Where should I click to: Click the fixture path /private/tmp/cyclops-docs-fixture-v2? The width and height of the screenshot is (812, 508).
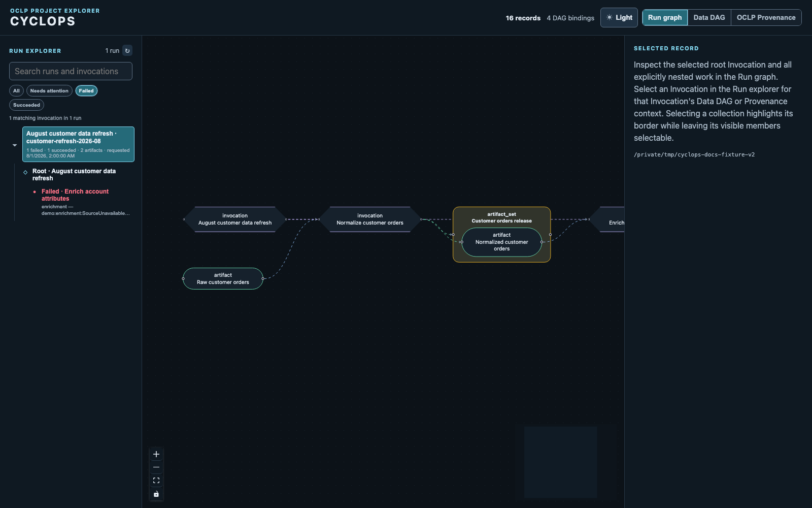tap(694, 154)
